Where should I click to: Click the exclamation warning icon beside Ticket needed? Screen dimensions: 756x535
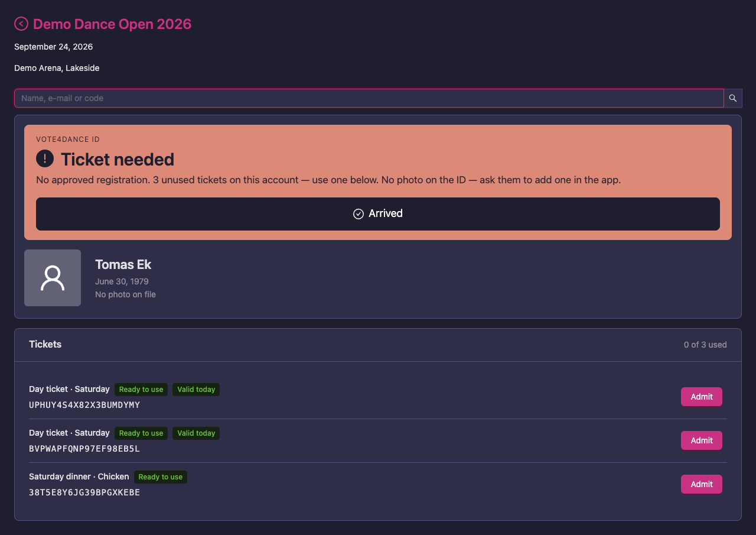point(45,158)
